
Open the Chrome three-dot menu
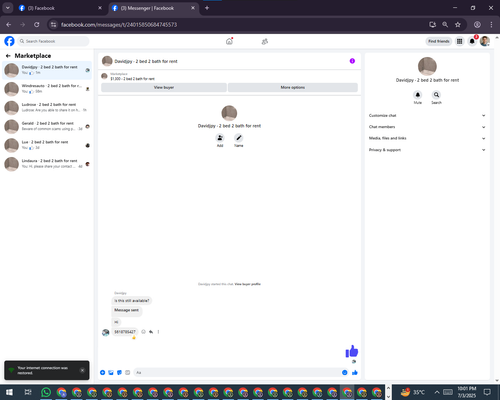[x=491, y=24]
